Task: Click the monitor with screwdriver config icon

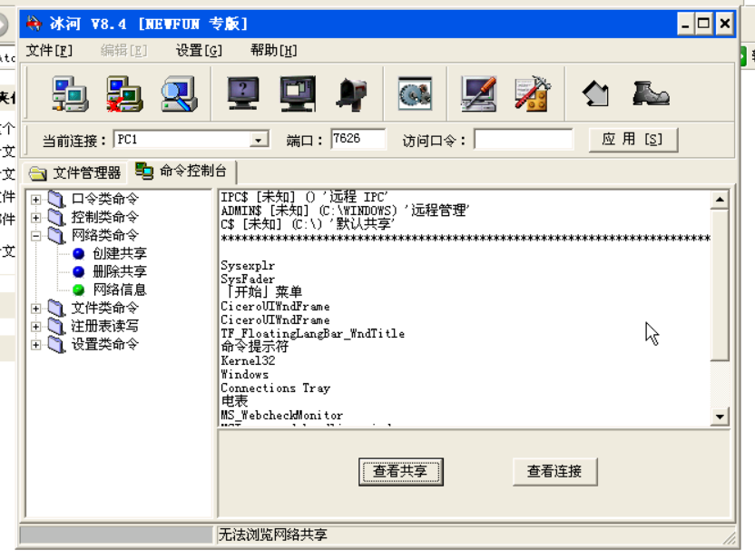Action: coord(478,93)
